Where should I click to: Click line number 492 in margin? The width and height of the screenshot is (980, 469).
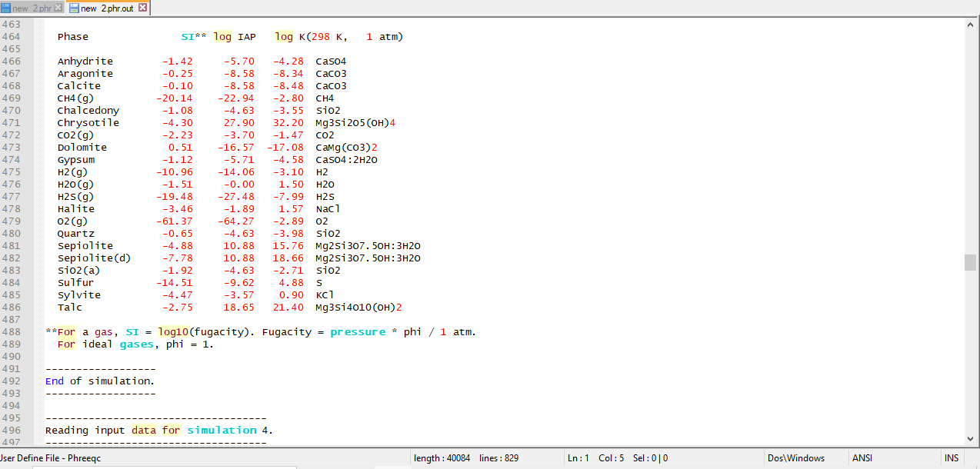[x=12, y=381]
